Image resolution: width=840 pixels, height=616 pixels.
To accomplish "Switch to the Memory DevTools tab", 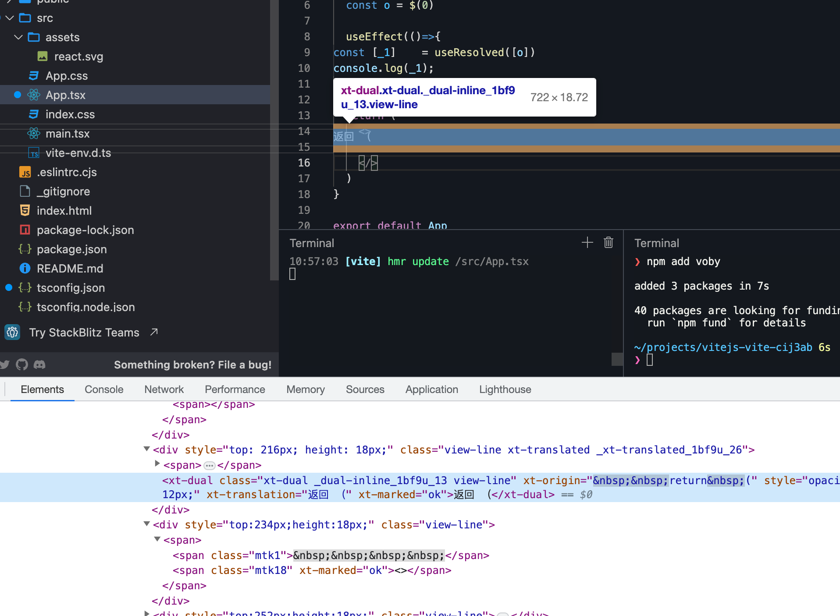I will [x=306, y=389].
